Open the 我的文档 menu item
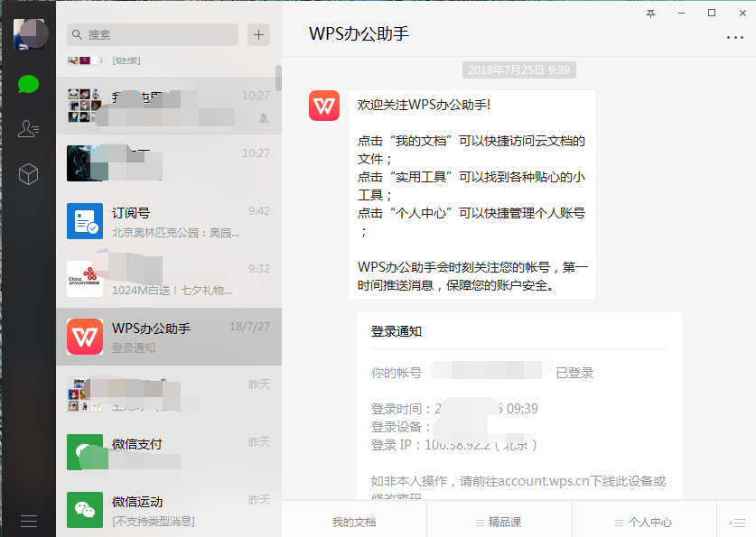The width and height of the screenshot is (756, 537). click(x=353, y=521)
